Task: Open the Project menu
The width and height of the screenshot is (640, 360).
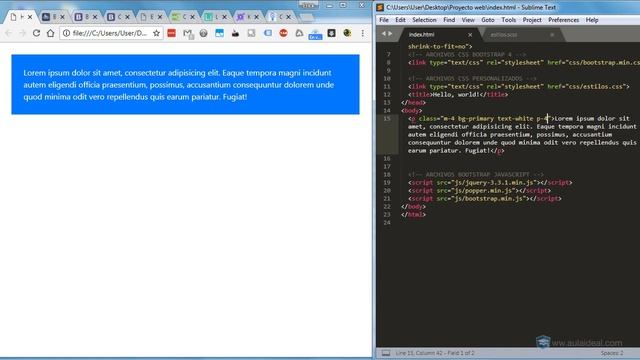Action: pyautogui.click(x=532, y=20)
